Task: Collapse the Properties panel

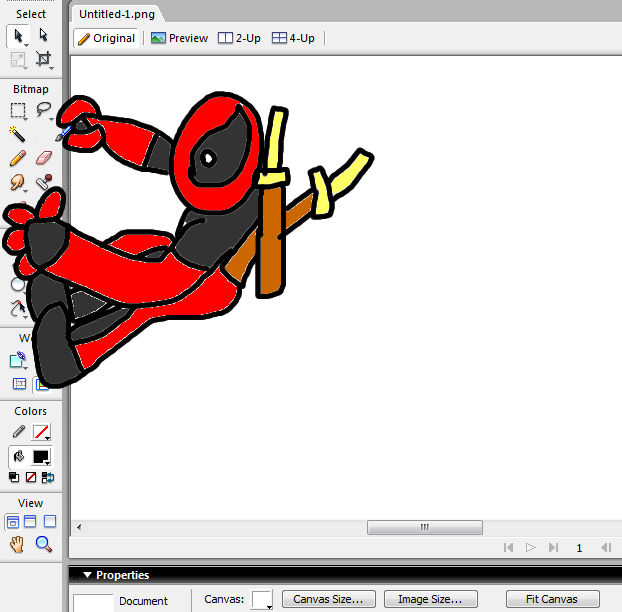Action: tap(87, 575)
